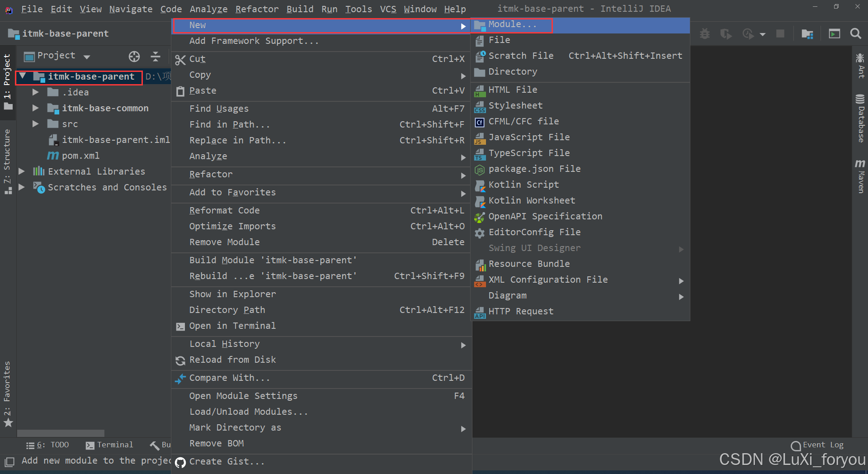Expand the XML Configuration File submenu arrow
This screenshot has height=474, width=868.
[681, 281]
